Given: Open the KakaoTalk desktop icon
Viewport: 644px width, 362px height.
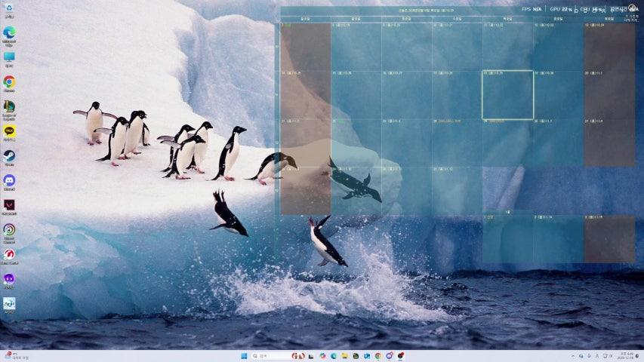Looking at the screenshot, I should click(9, 131).
